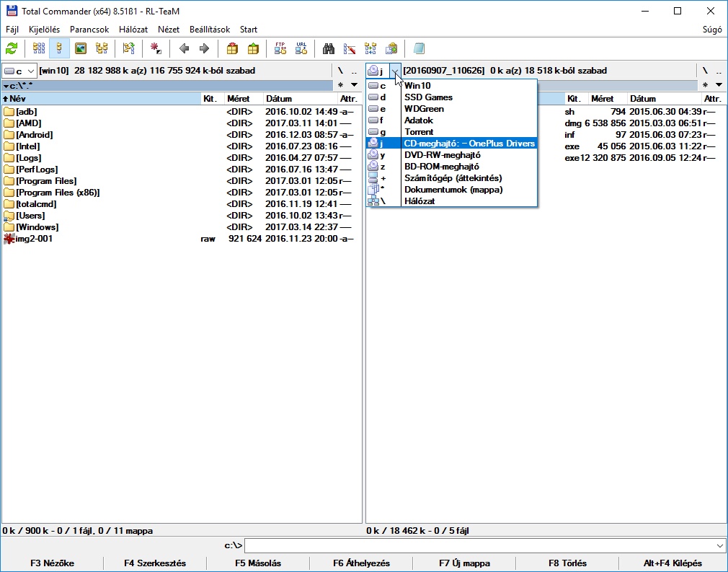The image size is (728, 572).
Task: Click left panel root directory backslash button
Action: [340, 71]
